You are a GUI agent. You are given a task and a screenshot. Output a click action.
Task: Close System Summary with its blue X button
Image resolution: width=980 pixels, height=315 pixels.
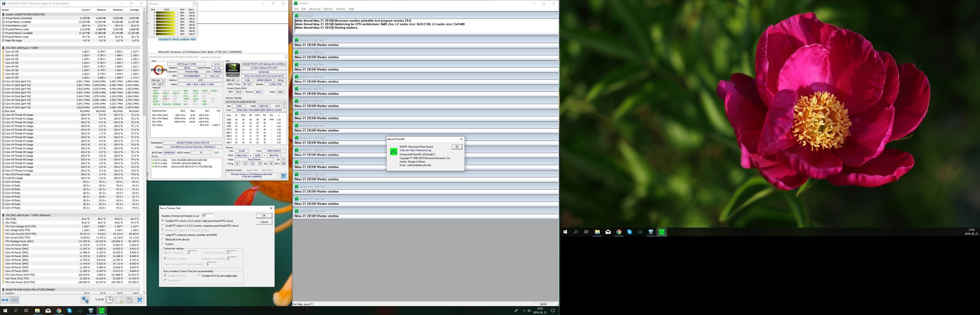click(283, 176)
